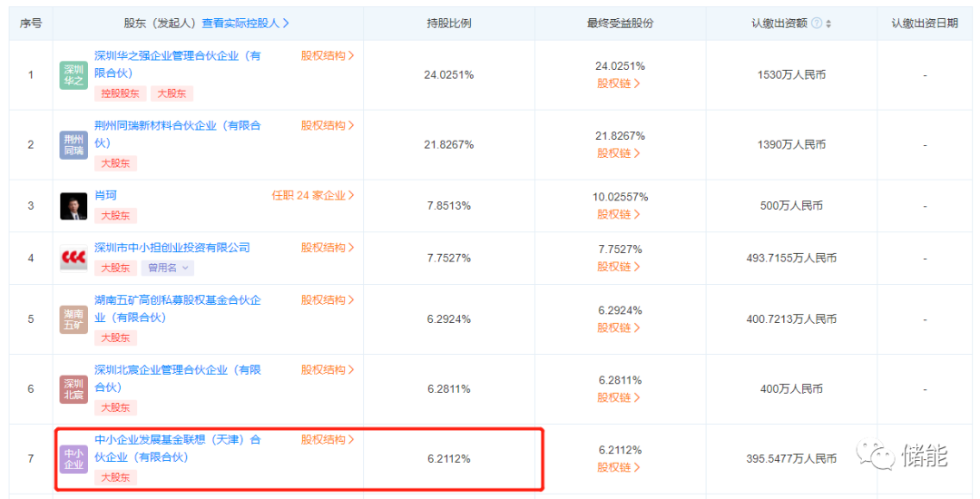Screen dimensions: 980x499
Task: Click the 湖南五矿 company logo icon
Action: (73, 319)
